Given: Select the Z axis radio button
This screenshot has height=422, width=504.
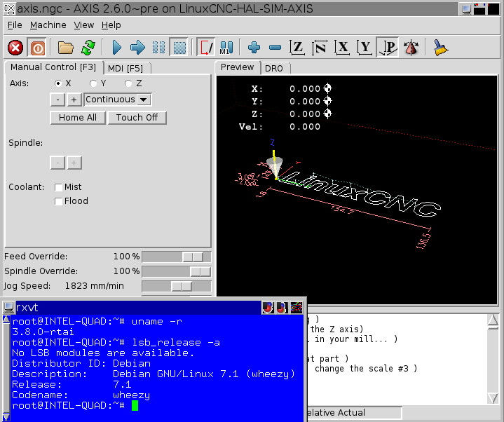Looking at the screenshot, I should (128, 83).
